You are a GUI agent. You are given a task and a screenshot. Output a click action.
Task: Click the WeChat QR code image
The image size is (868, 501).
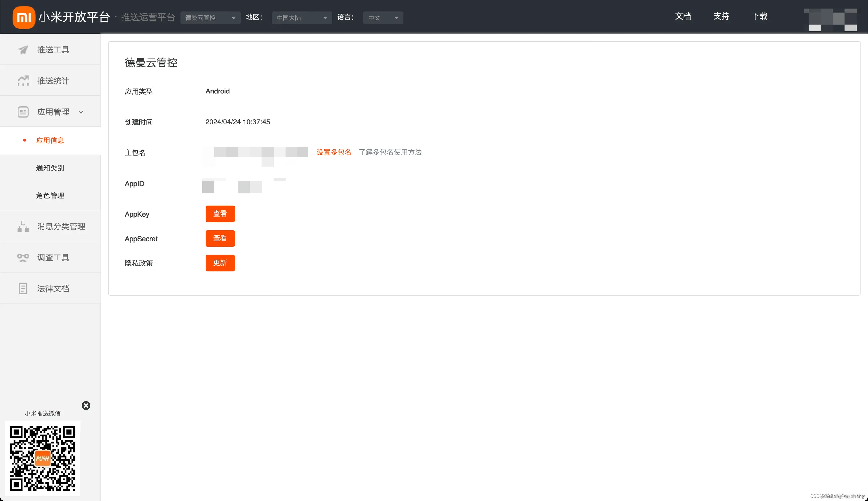coord(43,458)
